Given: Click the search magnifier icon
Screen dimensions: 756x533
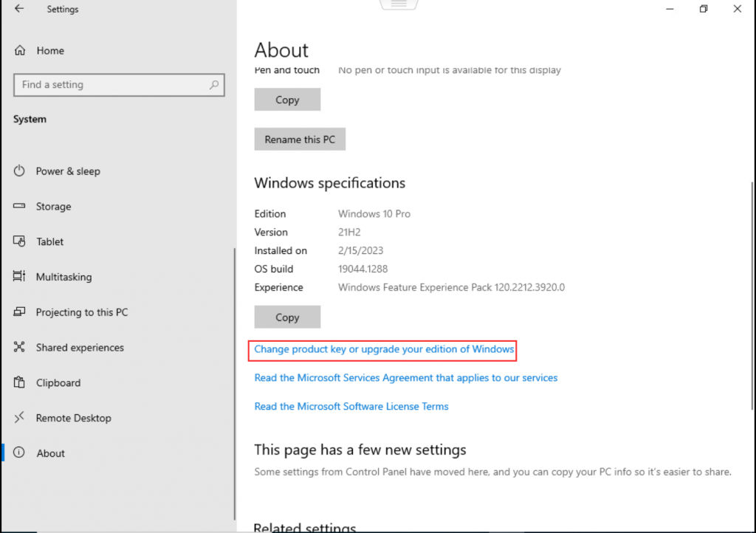Looking at the screenshot, I should (x=214, y=85).
